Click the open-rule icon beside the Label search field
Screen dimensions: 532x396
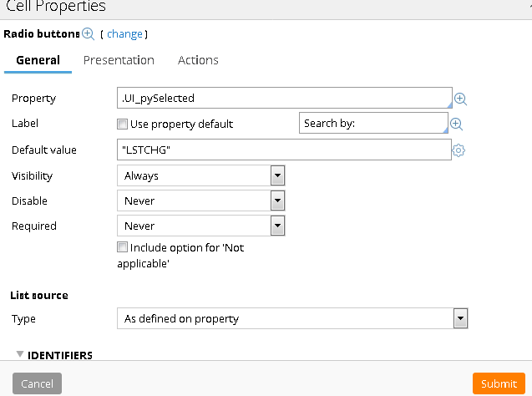click(x=456, y=124)
